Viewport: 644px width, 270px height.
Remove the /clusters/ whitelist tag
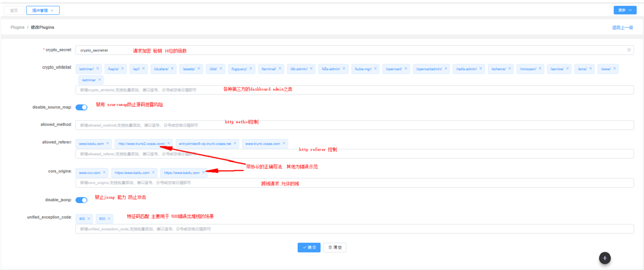(172, 69)
